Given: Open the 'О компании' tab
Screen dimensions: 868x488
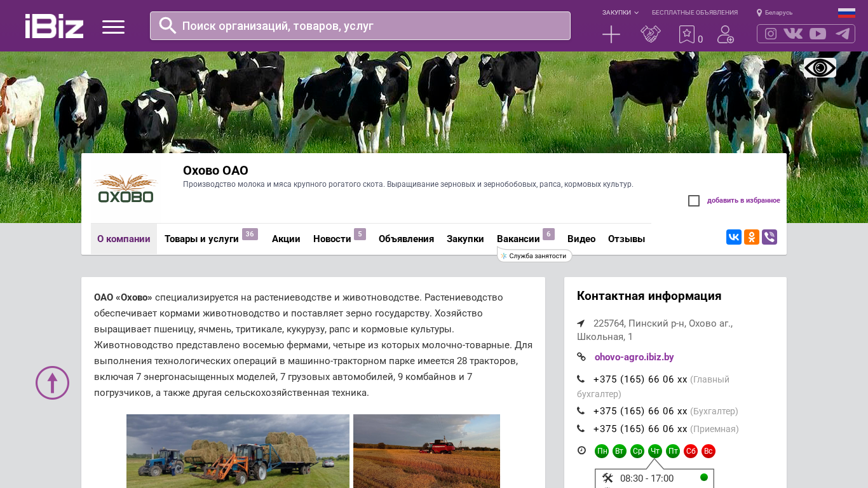Looking at the screenshot, I should [124, 239].
